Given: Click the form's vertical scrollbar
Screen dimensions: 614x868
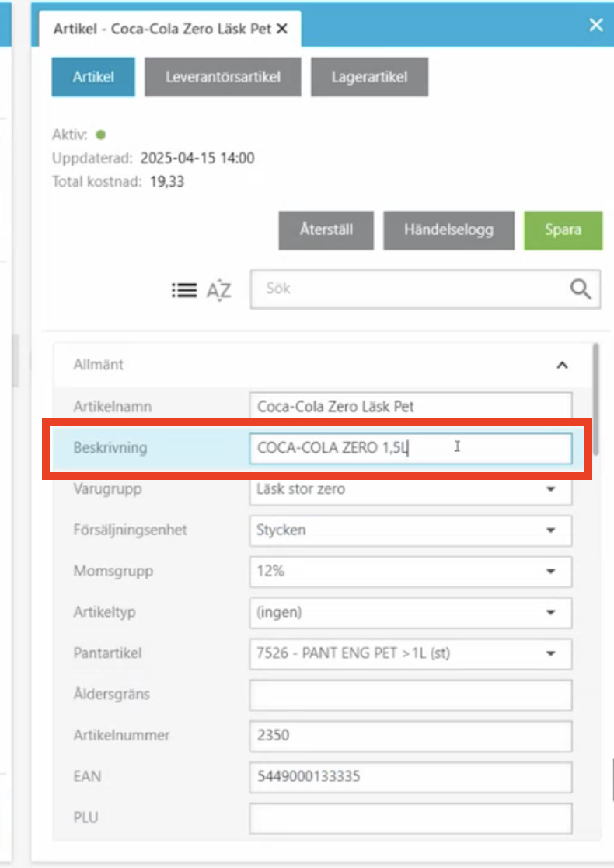Looking at the screenshot, I should (596, 398).
